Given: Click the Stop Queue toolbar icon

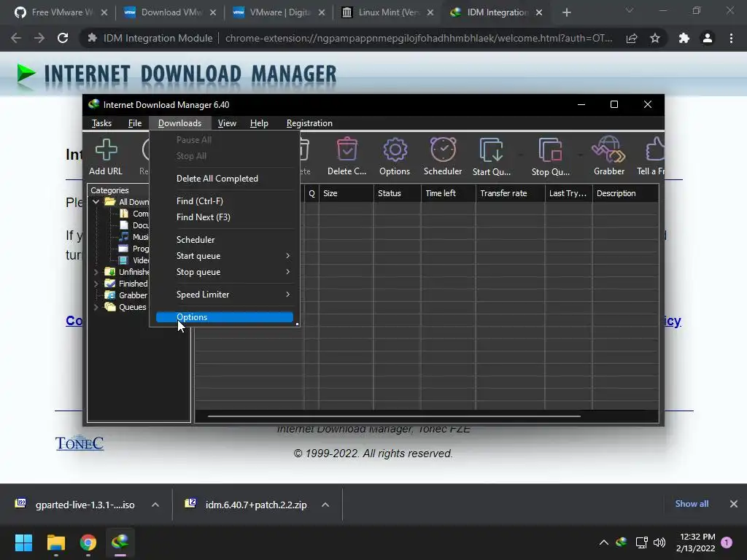Looking at the screenshot, I should click(550, 157).
